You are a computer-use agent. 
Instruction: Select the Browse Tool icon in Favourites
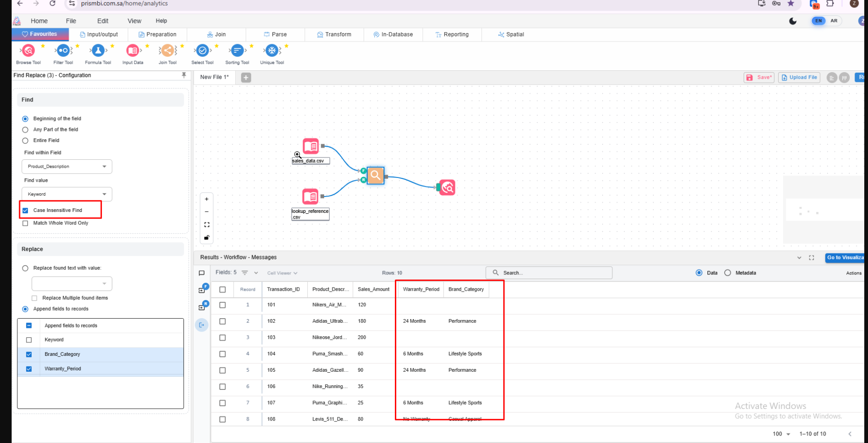click(x=28, y=51)
